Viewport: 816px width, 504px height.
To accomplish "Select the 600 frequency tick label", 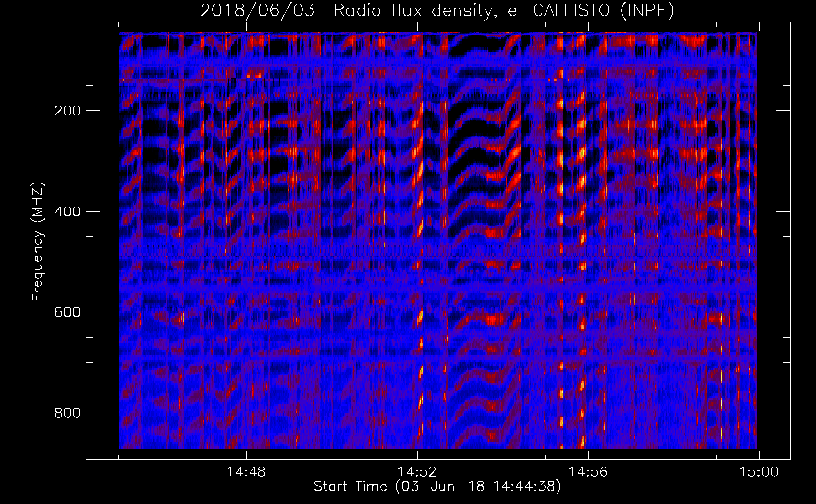I will tap(67, 312).
